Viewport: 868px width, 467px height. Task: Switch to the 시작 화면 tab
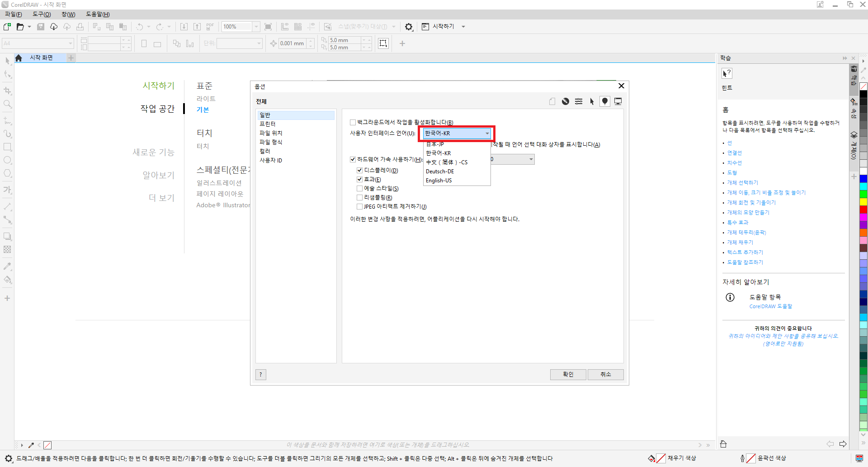pyautogui.click(x=41, y=58)
